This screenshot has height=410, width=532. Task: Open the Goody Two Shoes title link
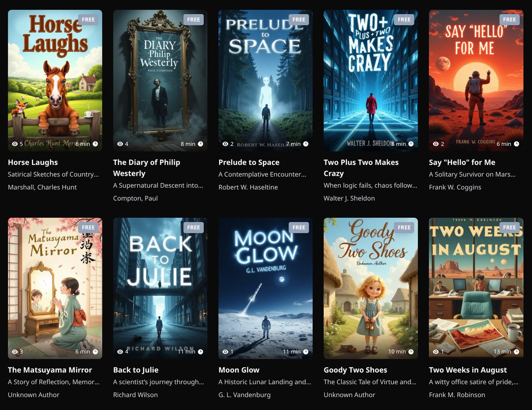click(x=356, y=370)
